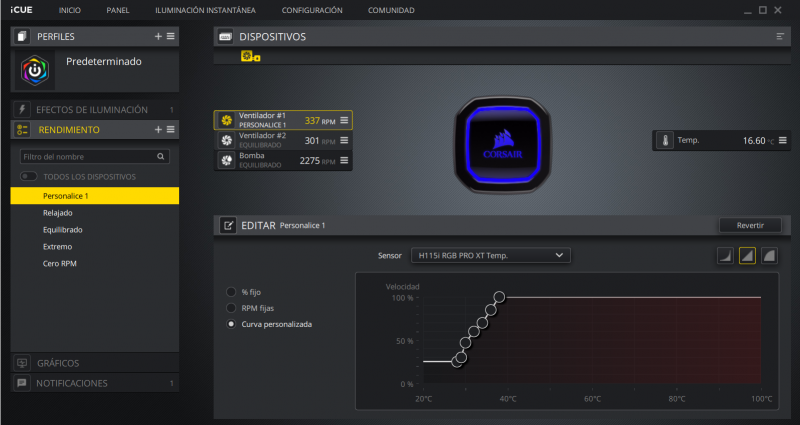Expand the Efectos de iluminación section
This screenshot has width=800, height=425.
(x=92, y=110)
